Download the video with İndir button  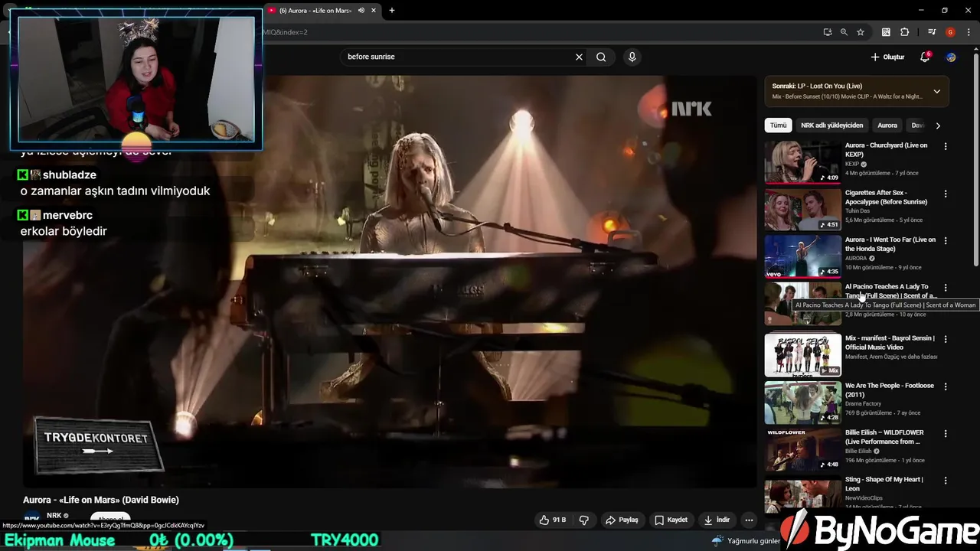(x=717, y=520)
